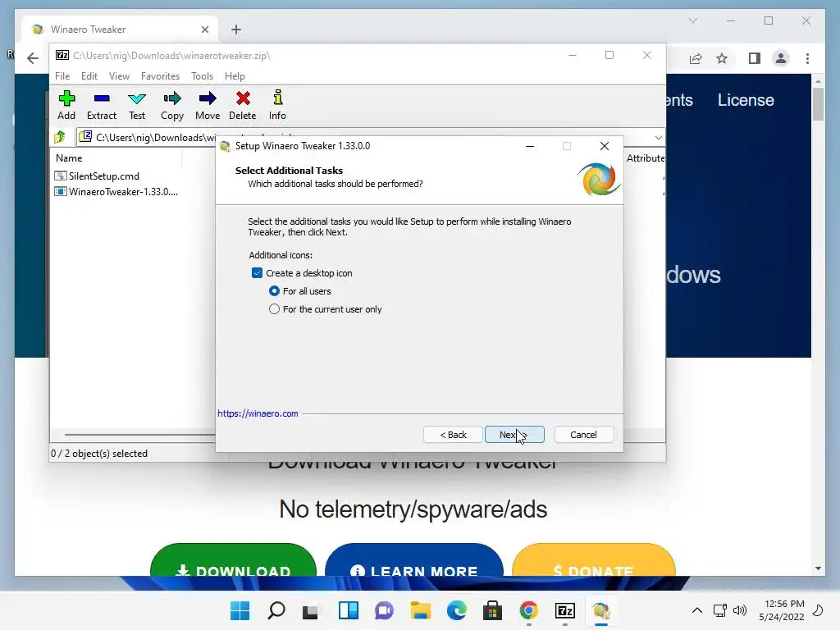Click the Info icon in 7-Zip toolbar

point(277,105)
